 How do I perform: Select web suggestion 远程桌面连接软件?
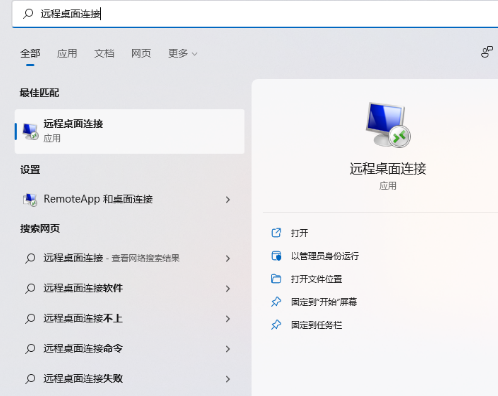(130, 288)
